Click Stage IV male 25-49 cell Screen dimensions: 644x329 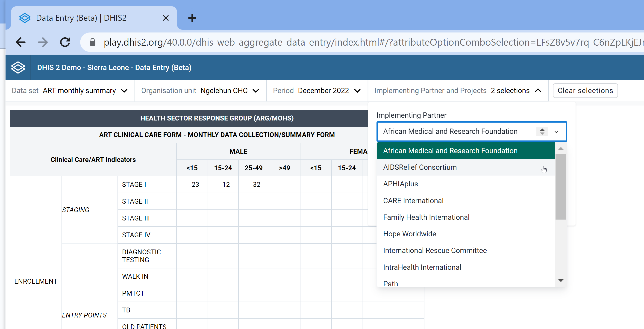click(x=254, y=235)
